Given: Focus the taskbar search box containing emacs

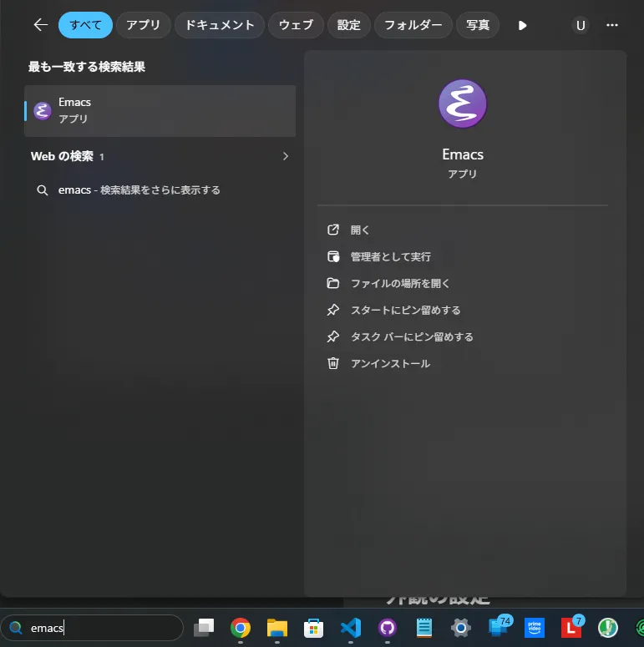Looking at the screenshot, I should tap(92, 628).
